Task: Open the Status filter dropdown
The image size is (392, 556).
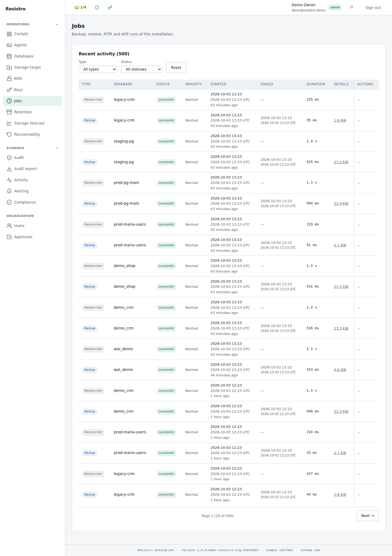Action: click(142, 69)
